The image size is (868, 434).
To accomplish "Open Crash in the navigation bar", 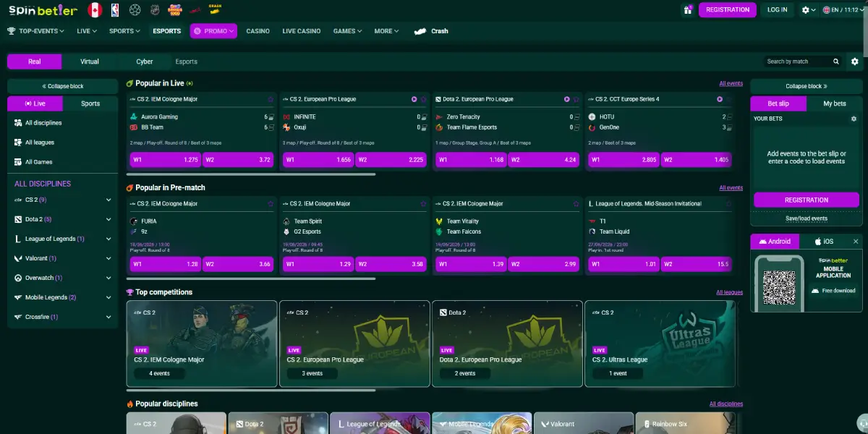I will pyautogui.click(x=431, y=31).
